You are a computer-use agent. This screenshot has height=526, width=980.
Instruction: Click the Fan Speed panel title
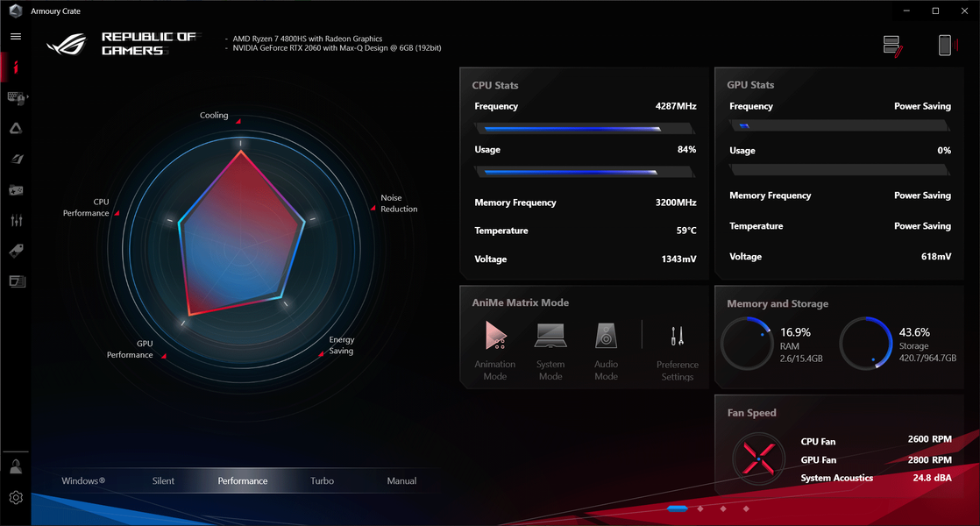click(x=751, y=413)
